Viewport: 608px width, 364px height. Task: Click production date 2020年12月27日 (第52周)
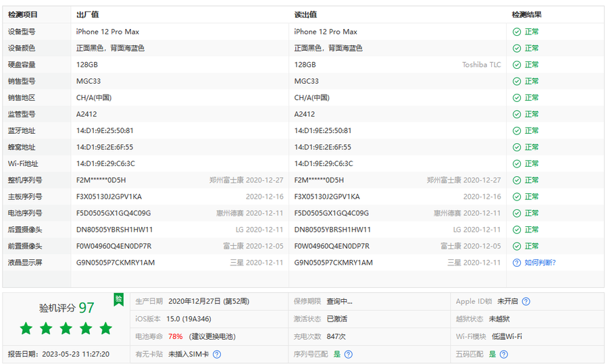click(x=209, y=301)
